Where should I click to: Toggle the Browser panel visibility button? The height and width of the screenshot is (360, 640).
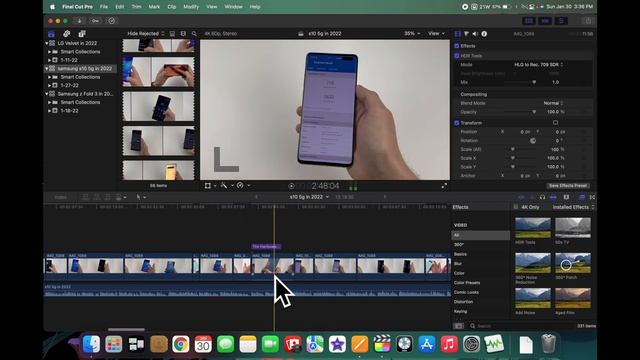[x=529, y=21]
